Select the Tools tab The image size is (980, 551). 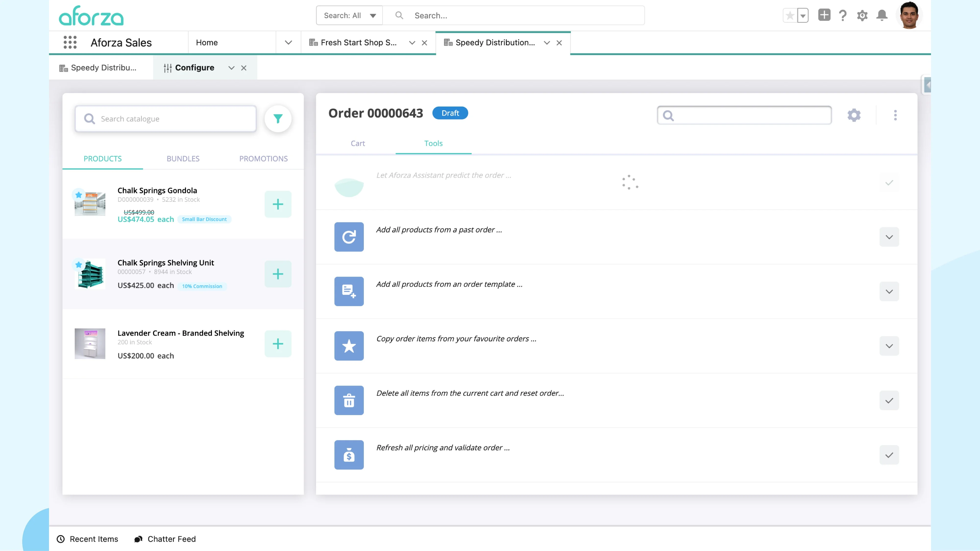coord(433,143)
